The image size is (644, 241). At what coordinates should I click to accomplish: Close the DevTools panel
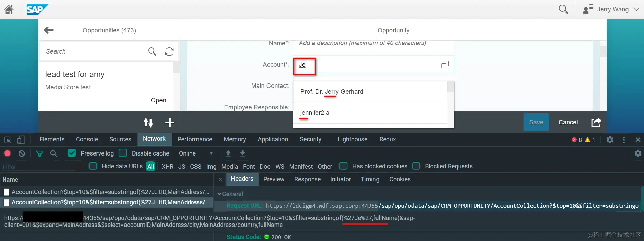click(638, 140)
